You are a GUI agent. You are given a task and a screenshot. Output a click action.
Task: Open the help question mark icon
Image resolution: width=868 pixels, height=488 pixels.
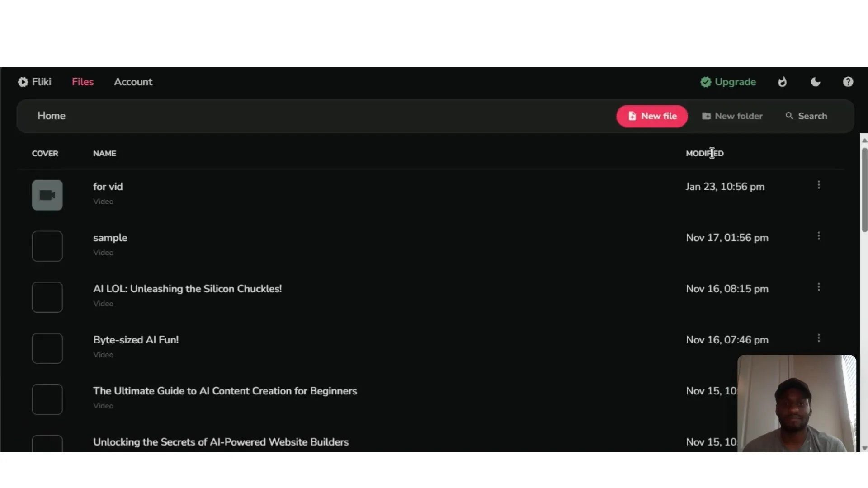point(848,82)
